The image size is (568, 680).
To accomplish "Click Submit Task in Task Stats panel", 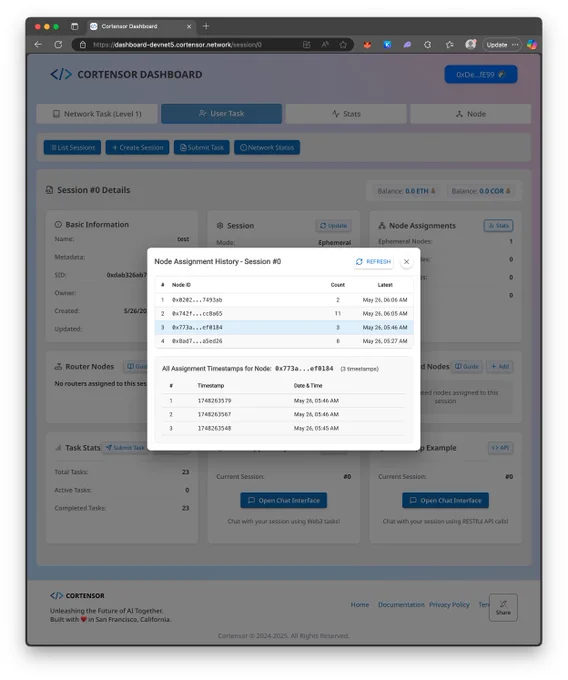I will tap(125, 448).
